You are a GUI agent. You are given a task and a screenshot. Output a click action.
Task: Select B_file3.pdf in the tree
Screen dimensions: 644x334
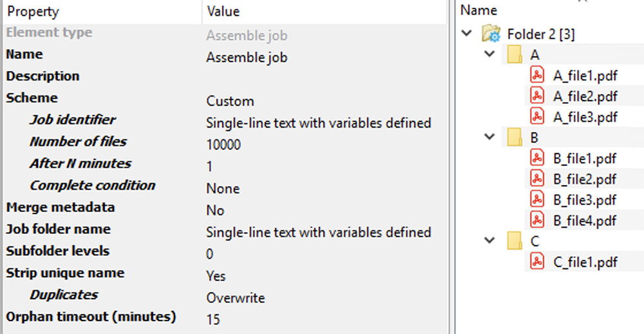tap(584, 199)
